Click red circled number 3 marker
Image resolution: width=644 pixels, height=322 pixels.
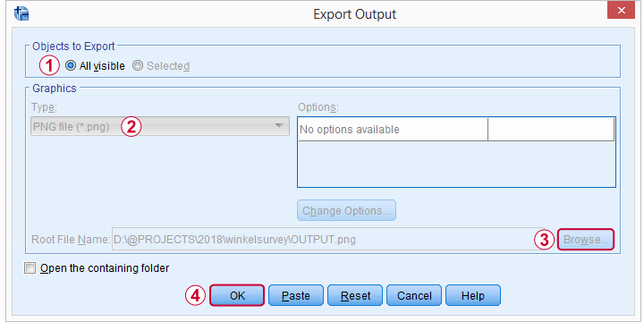tap(544, 240)
